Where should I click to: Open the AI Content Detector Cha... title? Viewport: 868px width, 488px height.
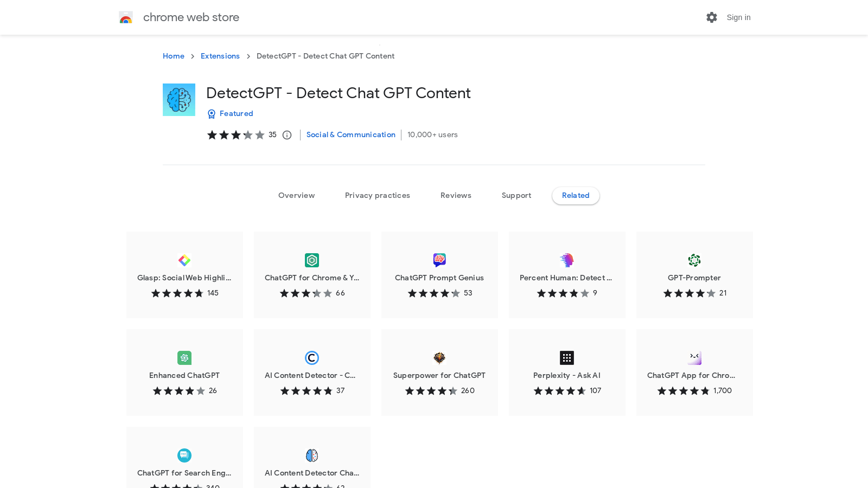pos(312,473)
